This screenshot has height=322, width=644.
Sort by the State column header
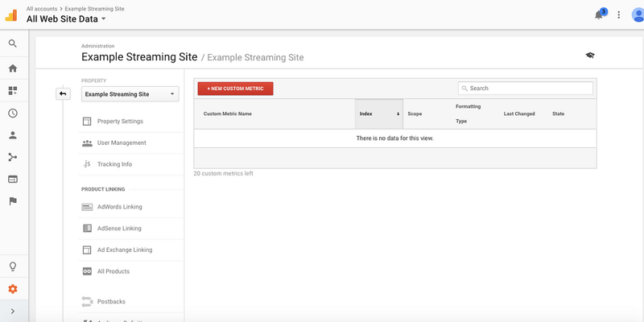pyautogui.click(x=558, y=114)
